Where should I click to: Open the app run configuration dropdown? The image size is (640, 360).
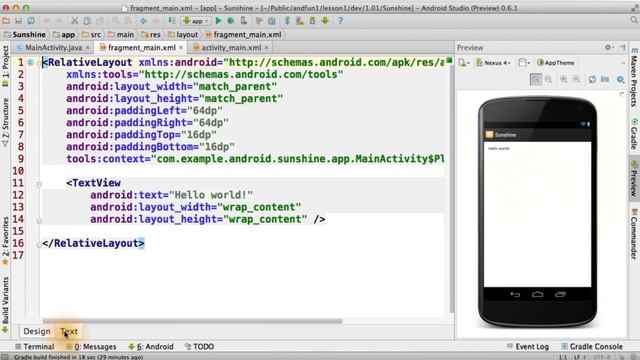196,20
